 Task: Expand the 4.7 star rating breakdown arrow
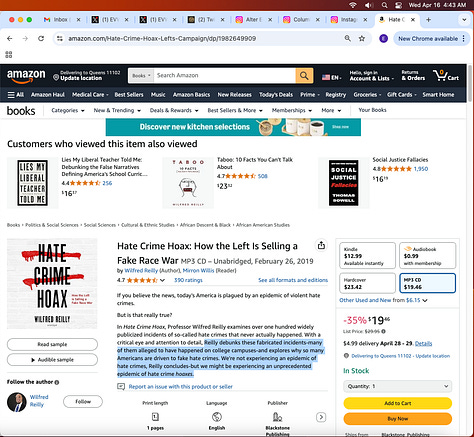pyautogui.click(x=162, y=280)
